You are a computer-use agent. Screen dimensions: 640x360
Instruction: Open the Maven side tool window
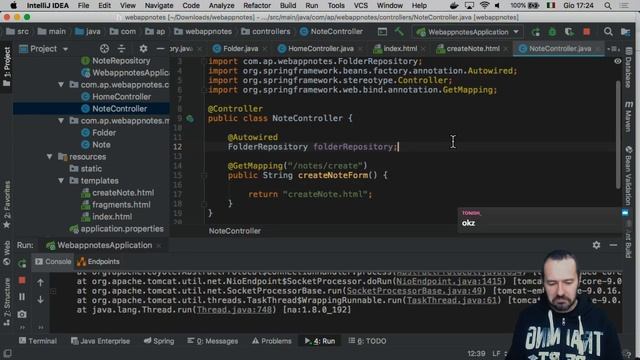629,116
